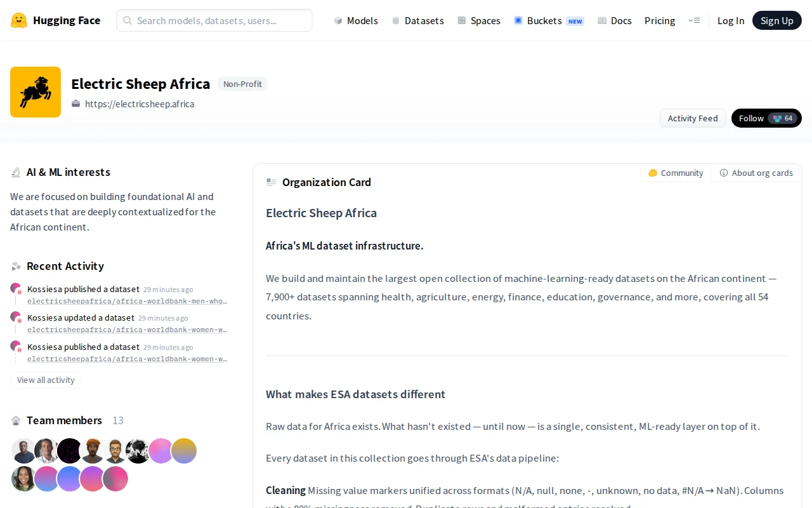Focus the search models, datasets, users field
Viewport: 812px width, 508px height.
pos(214,20)
